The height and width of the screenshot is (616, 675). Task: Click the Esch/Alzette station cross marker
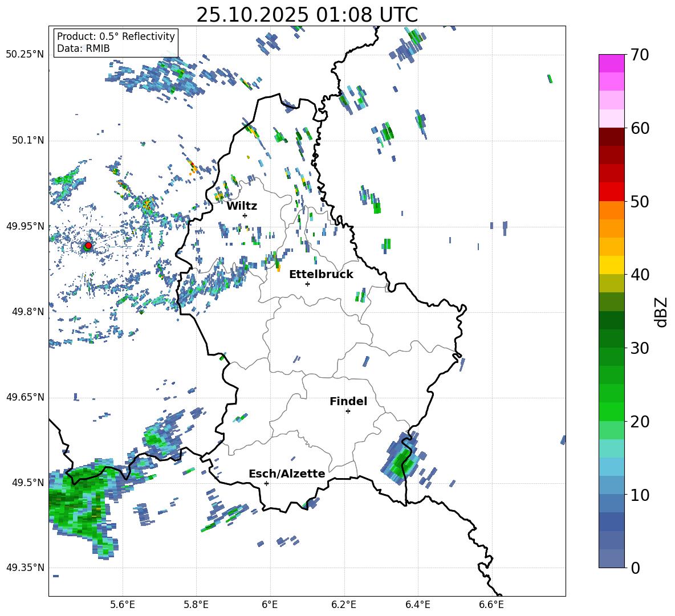pos(266,483)
